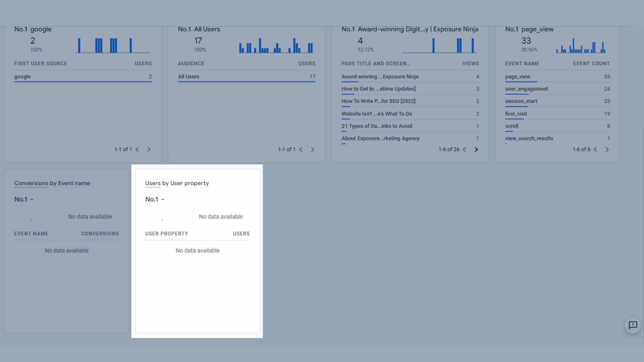Image resolution: width=644 pixels, height=362 pixels.
Task: Toggle to next page on Audience report
Action: (x=313, y=149)
